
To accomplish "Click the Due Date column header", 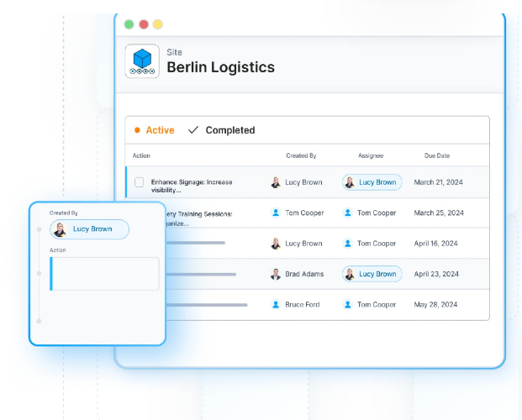I will [437, 155].
